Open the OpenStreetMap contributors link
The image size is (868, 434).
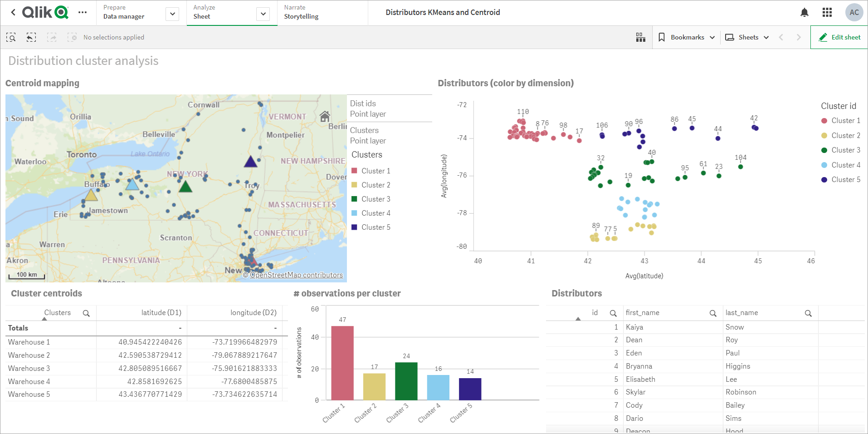pos(296,275)
